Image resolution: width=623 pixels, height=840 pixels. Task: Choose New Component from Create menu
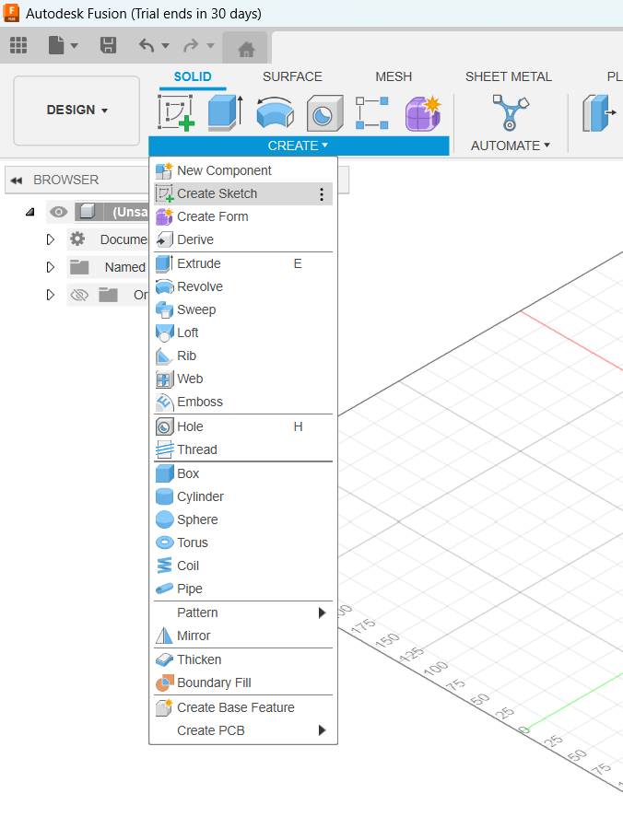(x=243, y=170)
